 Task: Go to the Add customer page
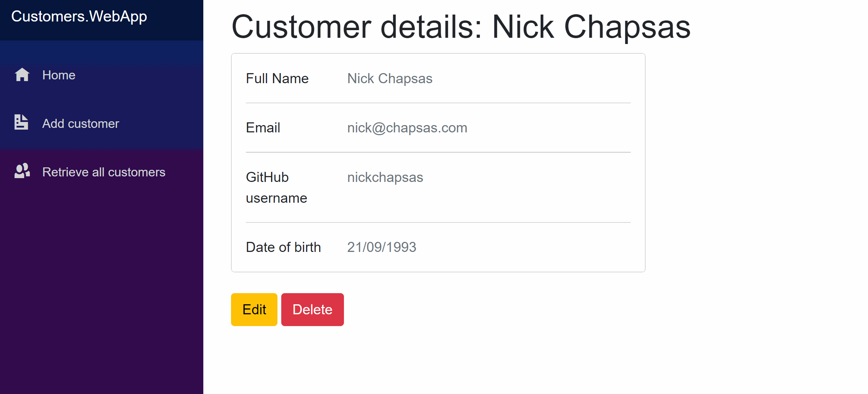pos(80,124)
